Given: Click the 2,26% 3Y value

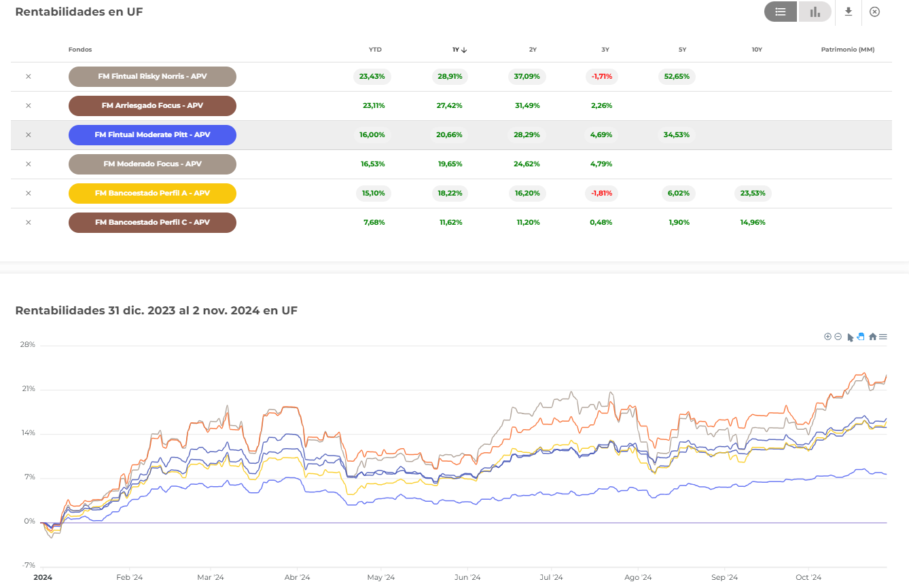Looking at the screenshot, I should [x=602, y=106].
